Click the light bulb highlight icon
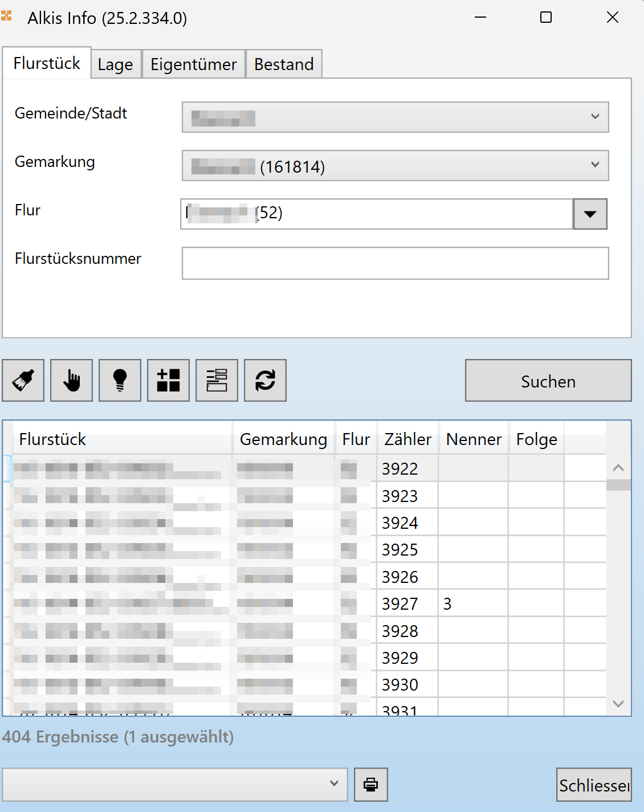Image resolution: width=644 pixels, height=812 pixels. point(120,380)
